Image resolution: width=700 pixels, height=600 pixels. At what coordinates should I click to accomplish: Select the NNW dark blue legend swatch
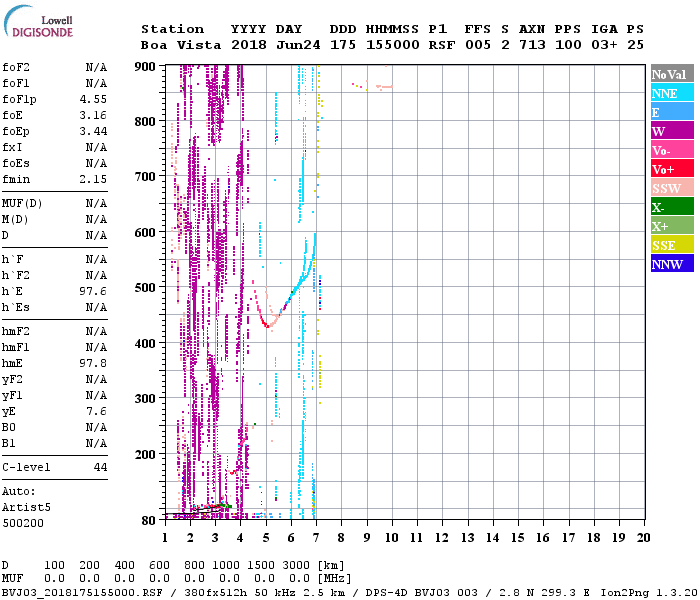point(672,264)
